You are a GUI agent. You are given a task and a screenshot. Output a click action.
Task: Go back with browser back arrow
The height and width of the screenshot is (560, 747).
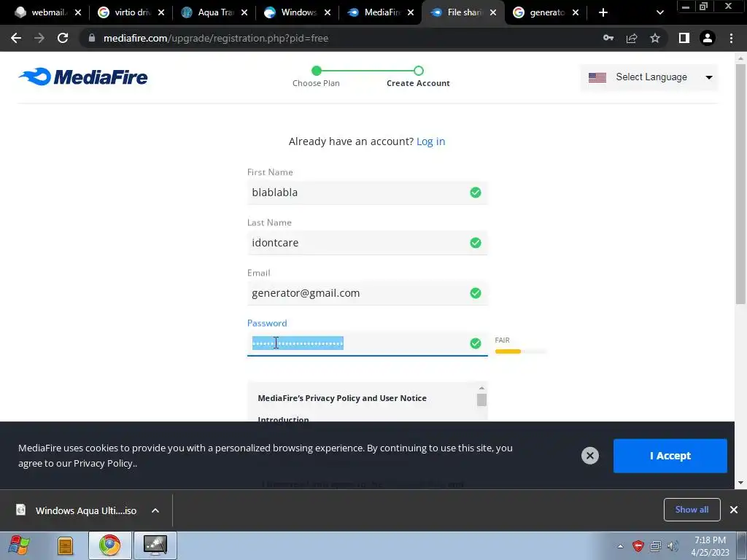pos(16,38)
